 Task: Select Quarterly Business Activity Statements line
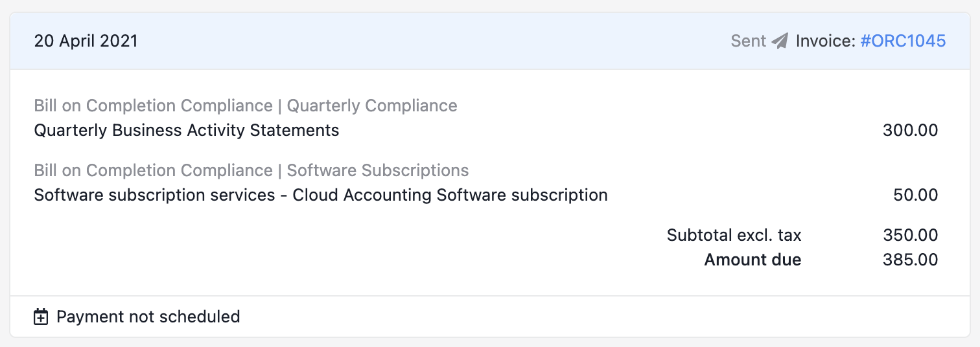(x=187, y=131)
